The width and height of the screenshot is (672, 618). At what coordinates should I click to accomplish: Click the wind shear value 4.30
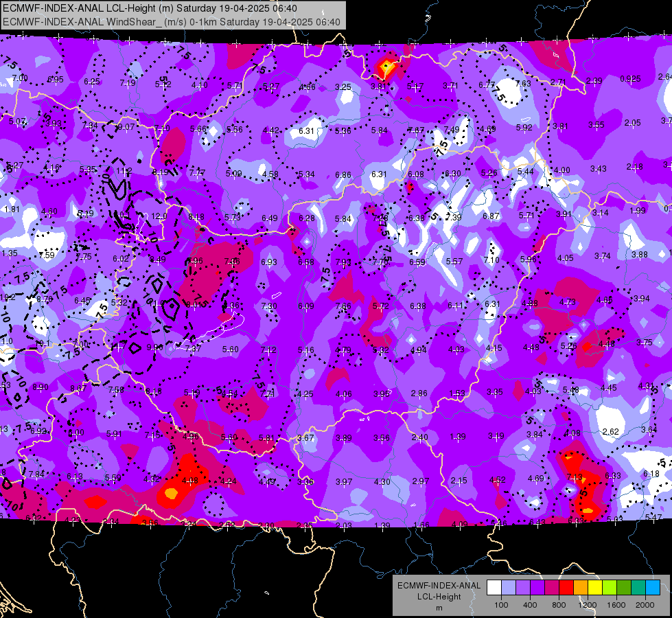click(x=382, y=481)
